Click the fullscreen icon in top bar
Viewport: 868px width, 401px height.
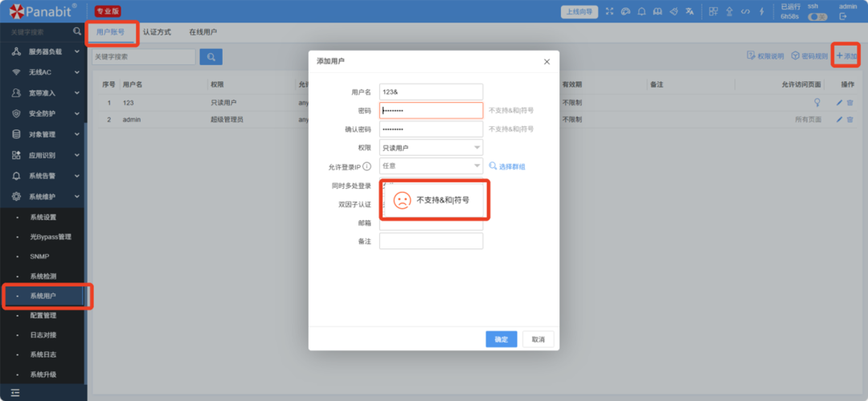(609, 11)
